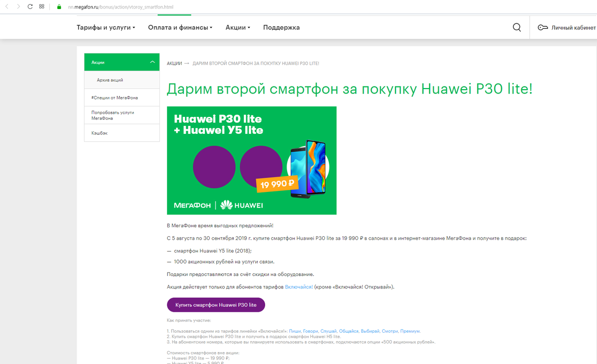Click the tab groups icon in browser toolbar
597x364 pixels.
tap(41, 6)
